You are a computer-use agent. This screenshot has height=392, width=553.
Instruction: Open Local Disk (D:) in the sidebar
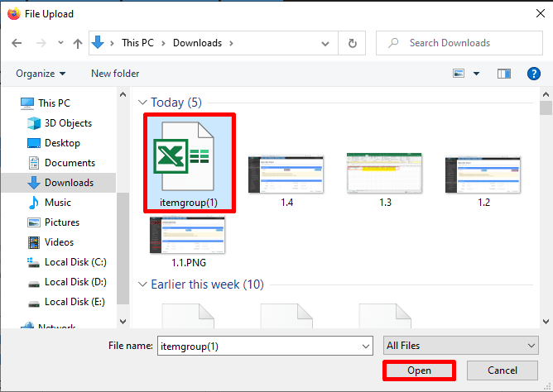(x=75, y=282)
